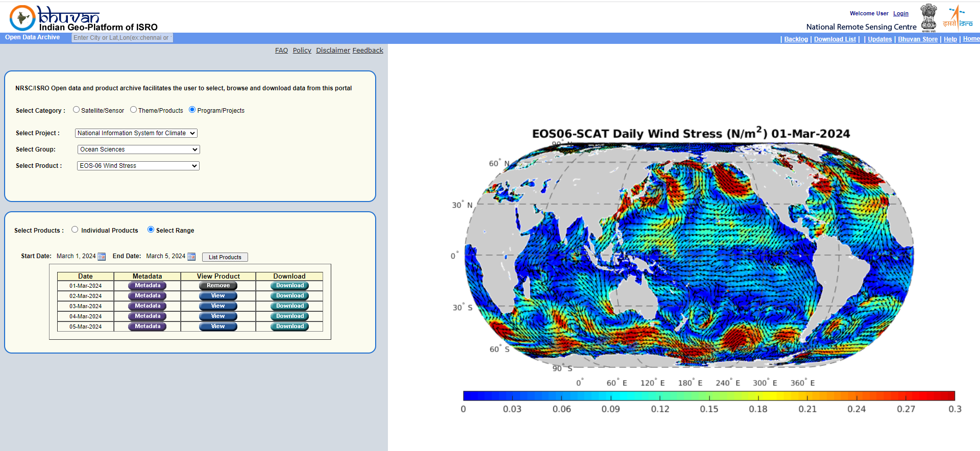Click Metadata for 05-Mar-2024
The height and width of the screenshot is (451, 980).
(x=148, y=327)
